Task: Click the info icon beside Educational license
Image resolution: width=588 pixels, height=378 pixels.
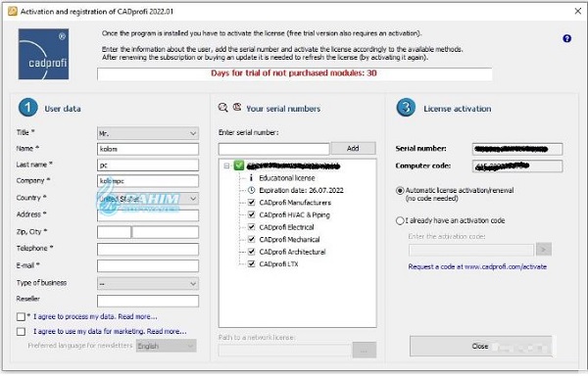Action: [x=251, y=178]
